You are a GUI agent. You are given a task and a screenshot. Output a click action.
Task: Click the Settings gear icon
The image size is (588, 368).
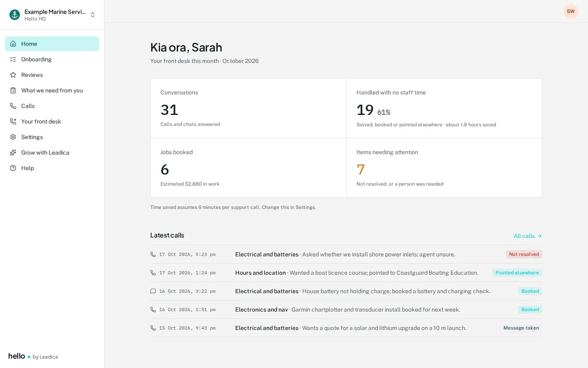(13, 137)
